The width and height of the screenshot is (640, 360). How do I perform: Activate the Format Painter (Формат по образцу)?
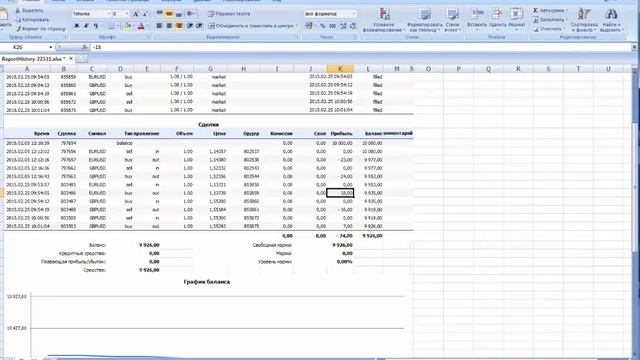click(x=40, y=29)
